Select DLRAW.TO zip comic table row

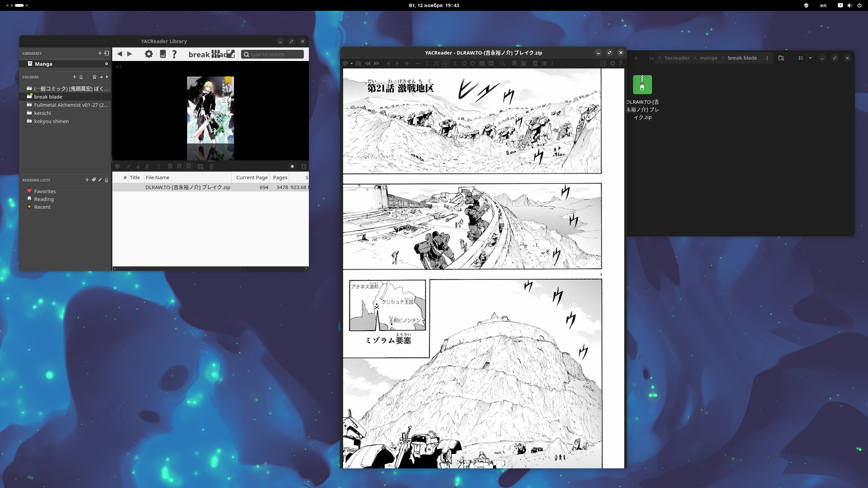211,187
